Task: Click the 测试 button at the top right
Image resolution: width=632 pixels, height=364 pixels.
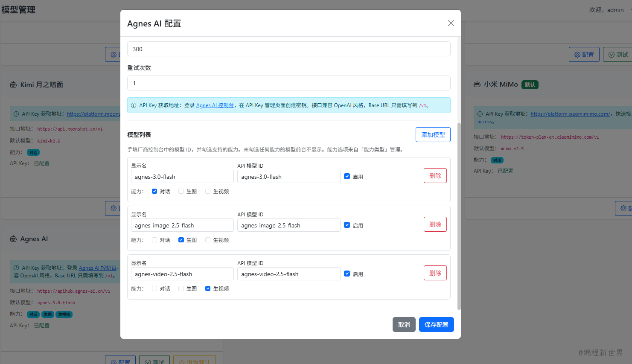Action: click(x=617, y=55)
